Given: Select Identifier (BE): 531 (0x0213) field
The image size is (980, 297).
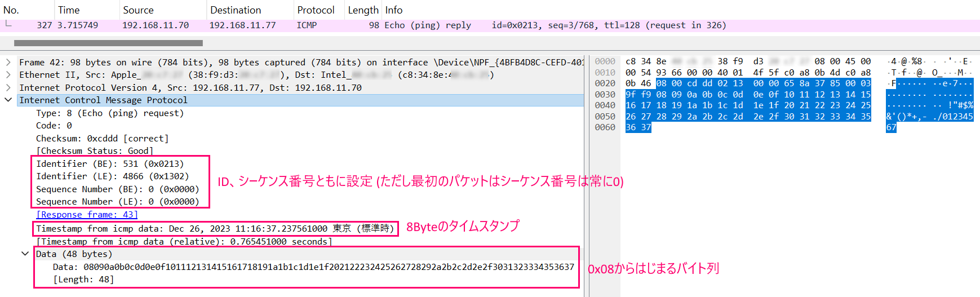Looking at the screenshot, I should click(x=110, y=163).
